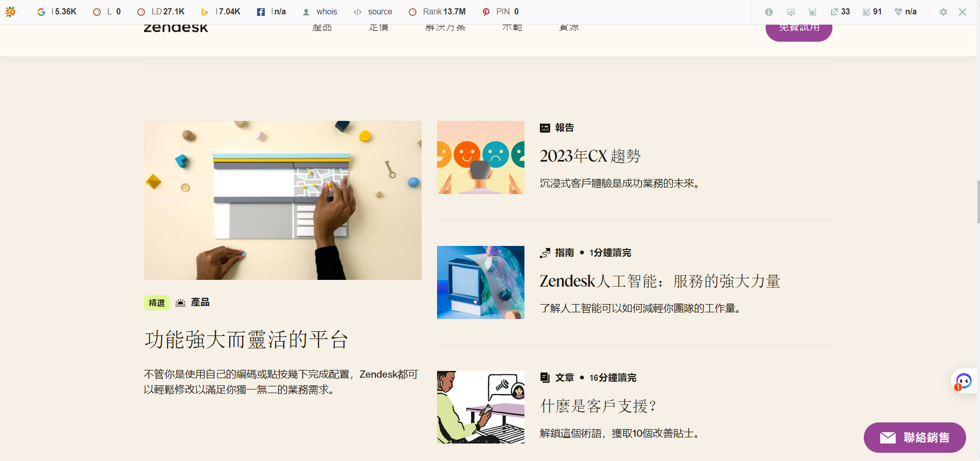This screenshot has width=980, height=461.
Task: Check the Semrush backlinks L 0 value
Action: 107,12
